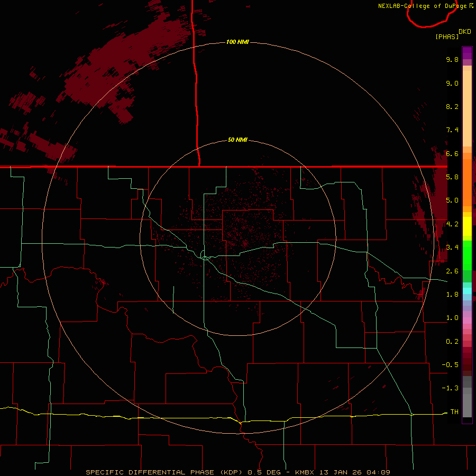This screenshot has width=476, height=476.
Task: Select the 50 NMI range ring label
Action: pos(237,140)
